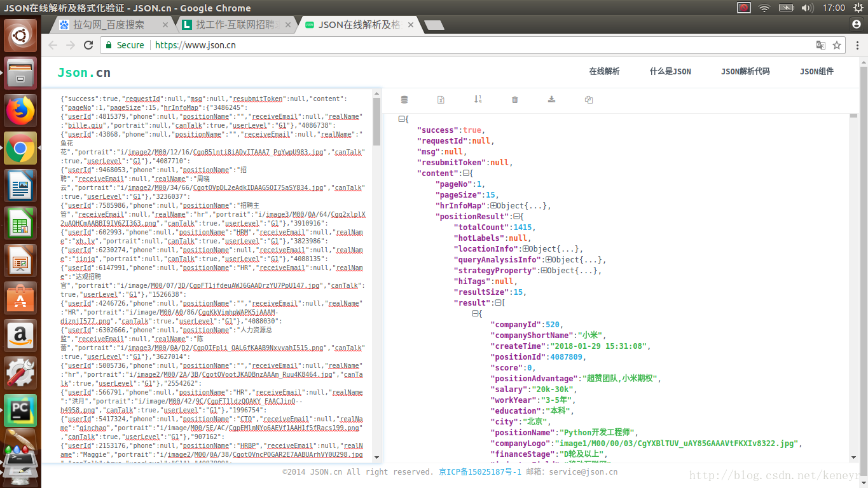Launch Firefox from the dock
The height and width of the screenshot is (488, 868).
21,111
